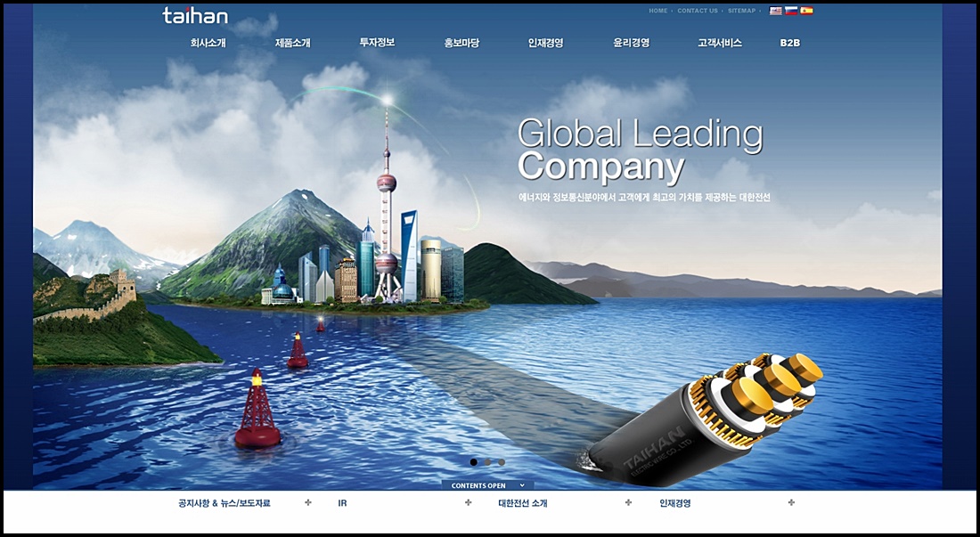Expand the CONTENTS OPEN panel

[487, 485]
